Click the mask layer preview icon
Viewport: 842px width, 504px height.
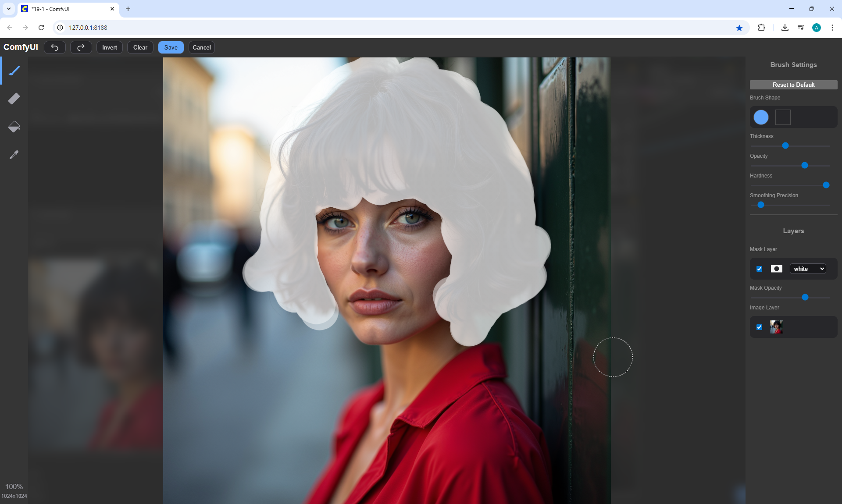[x=776, y=269]
